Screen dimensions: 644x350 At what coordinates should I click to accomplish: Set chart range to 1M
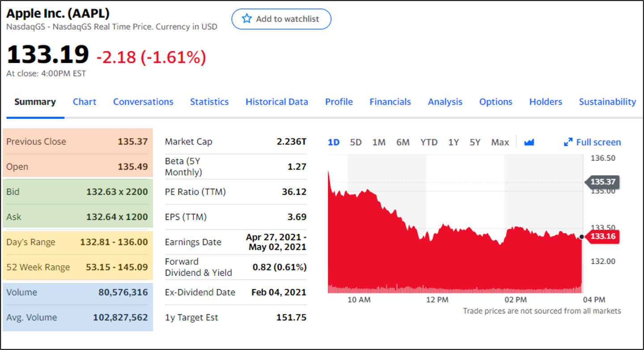point(379,142)
